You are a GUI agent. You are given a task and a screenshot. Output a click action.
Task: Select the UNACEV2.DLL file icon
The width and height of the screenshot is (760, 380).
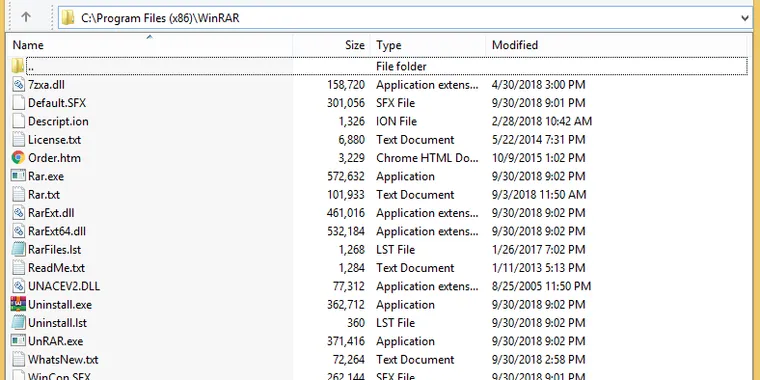(x=18, y=286)
